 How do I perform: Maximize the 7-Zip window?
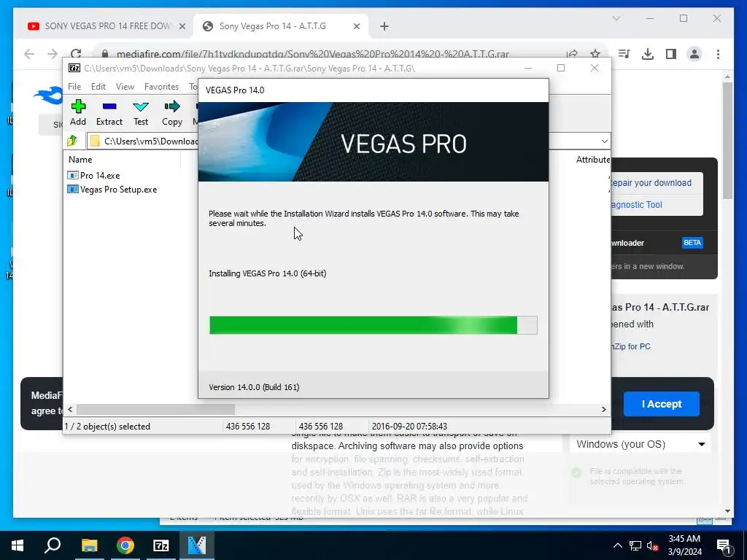click(561, 68)
